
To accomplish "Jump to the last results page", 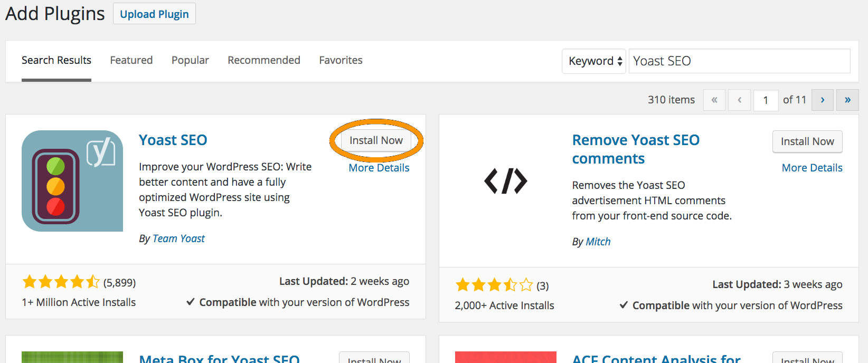I will pyautogui.click(x=847, y=100).
